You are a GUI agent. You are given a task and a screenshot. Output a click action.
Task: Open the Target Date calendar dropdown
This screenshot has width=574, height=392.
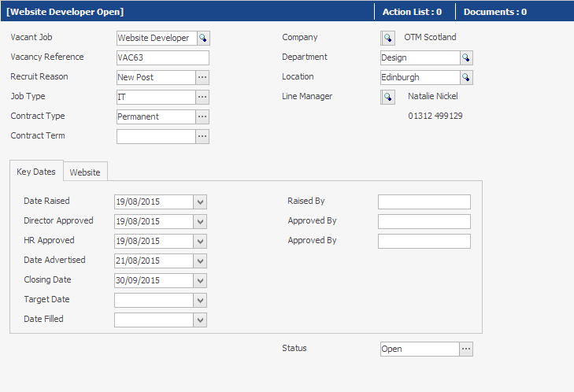[x=200, y=301]
